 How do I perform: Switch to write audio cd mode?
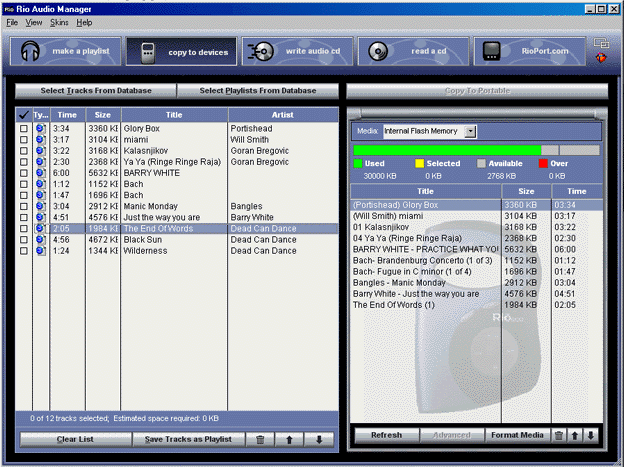pyautogui.click(x=297, y=51)
